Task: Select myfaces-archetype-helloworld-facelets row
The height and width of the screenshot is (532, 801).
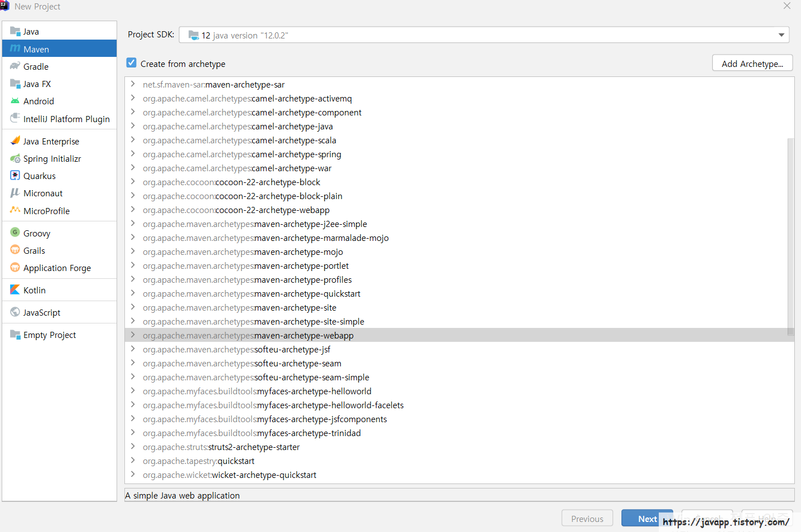Action: pyautogui.click(x=460, y=405)
